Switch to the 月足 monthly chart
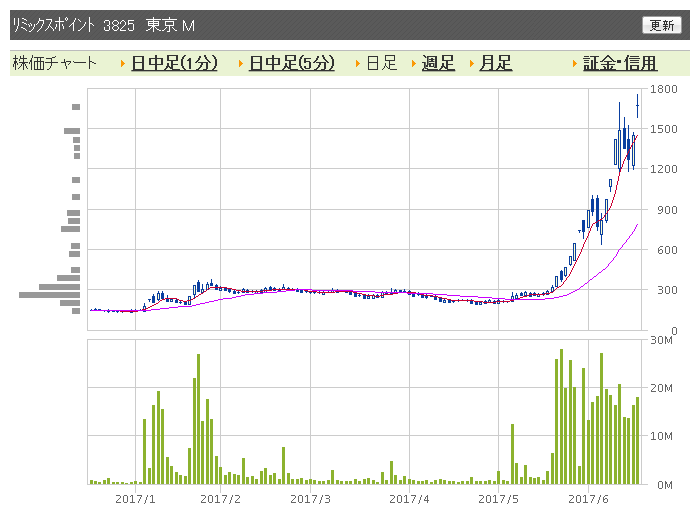699x524 pixels. pyautogui.click(x=496, y=63)
